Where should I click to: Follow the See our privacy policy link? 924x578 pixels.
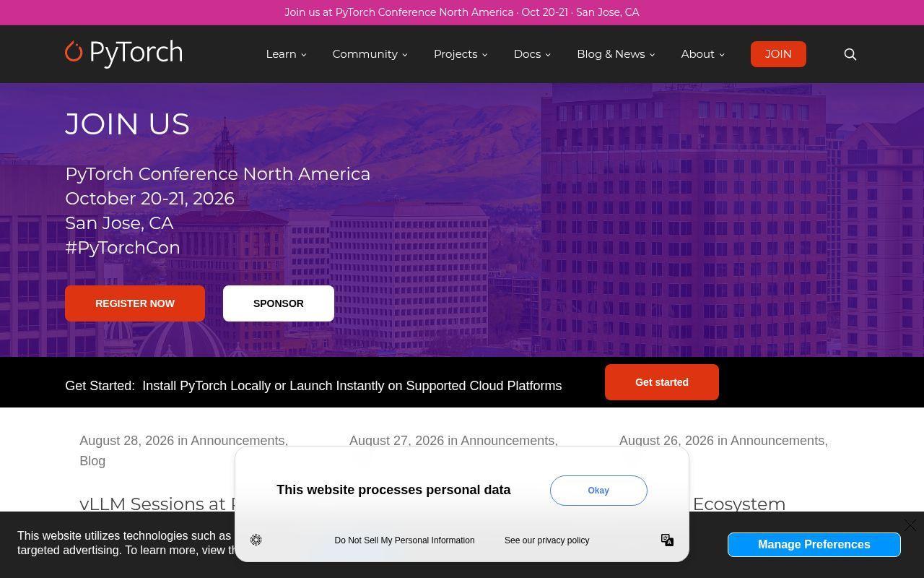point(546,540)
